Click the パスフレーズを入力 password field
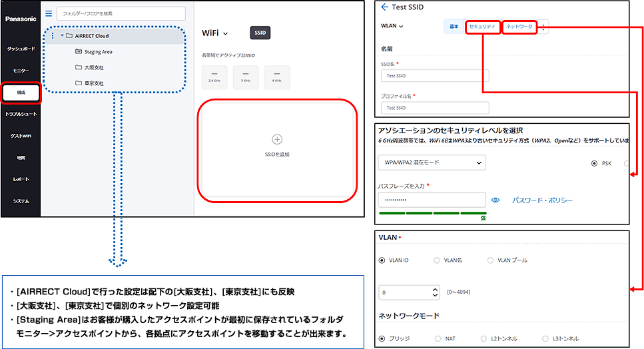Viewport: 644px width, 349px height. point(432,200)
